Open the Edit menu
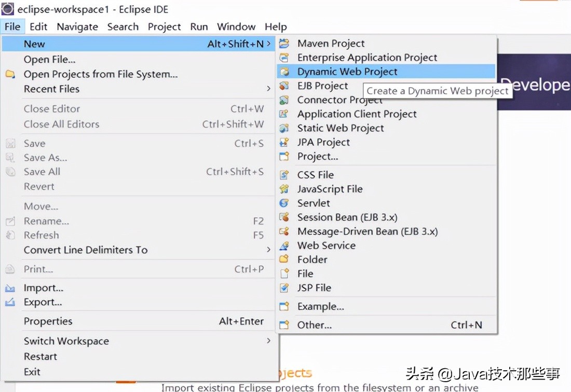 click(38, 26)
